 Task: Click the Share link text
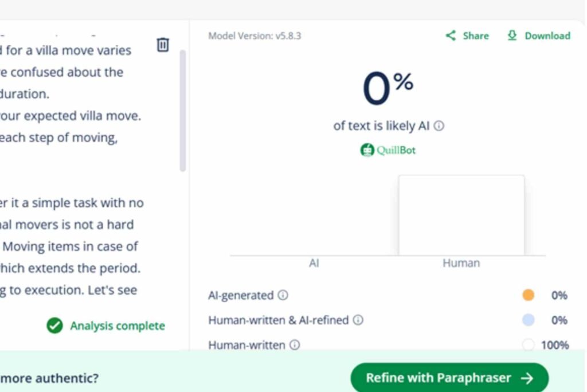click(476, 36)
